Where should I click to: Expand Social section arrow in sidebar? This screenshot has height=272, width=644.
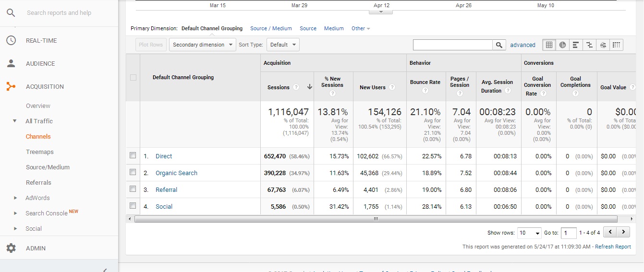15,228
